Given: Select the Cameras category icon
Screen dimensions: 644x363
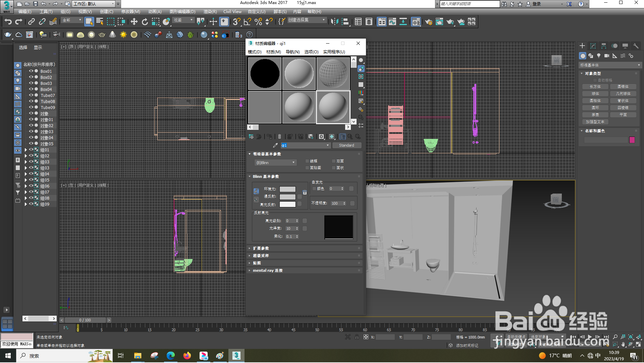Looking at the screenshot, I should coord(607,56).
